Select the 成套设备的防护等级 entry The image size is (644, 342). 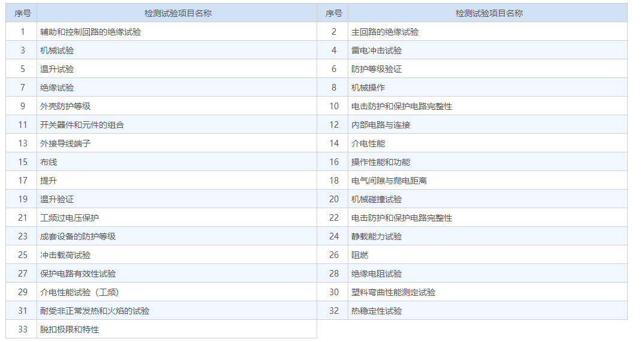78,236
